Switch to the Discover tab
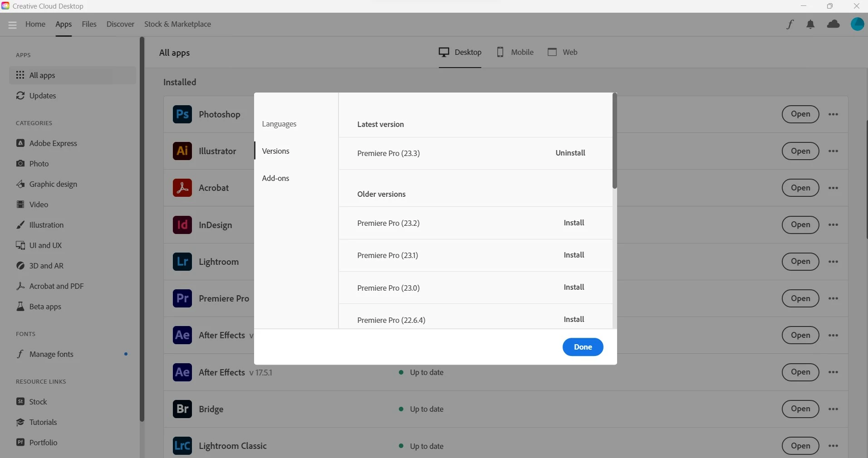868x458 pixels. coord(120,24)
